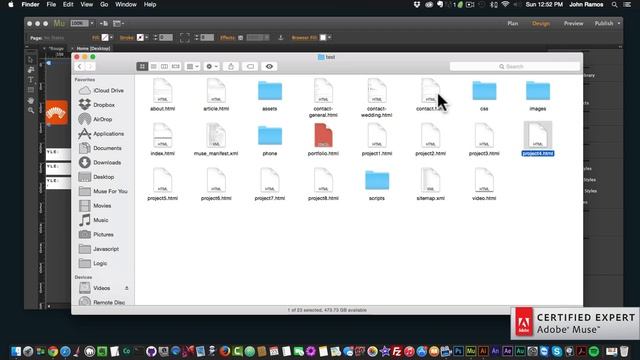This screenshot has height=360, width=640.
Task: Eject the Videos device
Action: (x=127, y=288)
